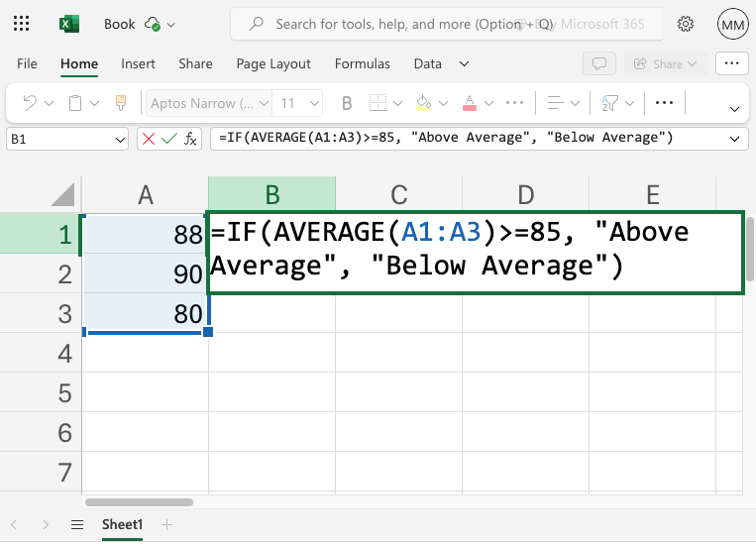Cancel formula entry with the red X
Viewport: 756px width, 544px height.
tap(149, 139)
